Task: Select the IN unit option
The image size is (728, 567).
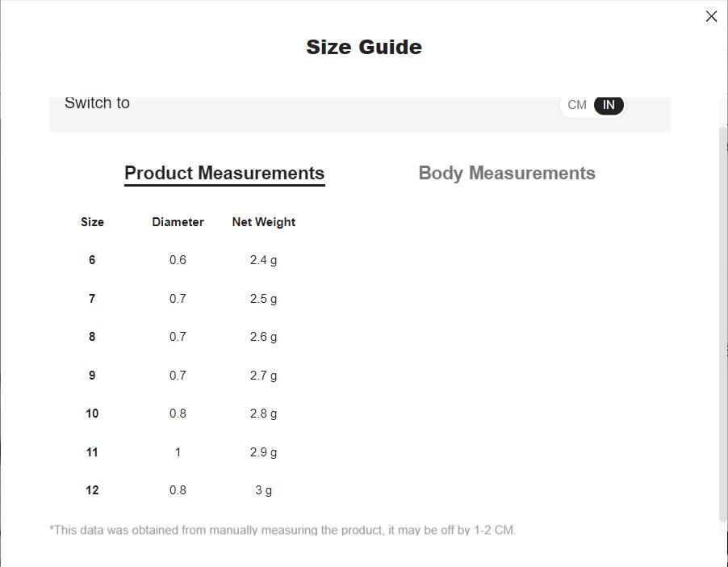Action: point(609,105)
